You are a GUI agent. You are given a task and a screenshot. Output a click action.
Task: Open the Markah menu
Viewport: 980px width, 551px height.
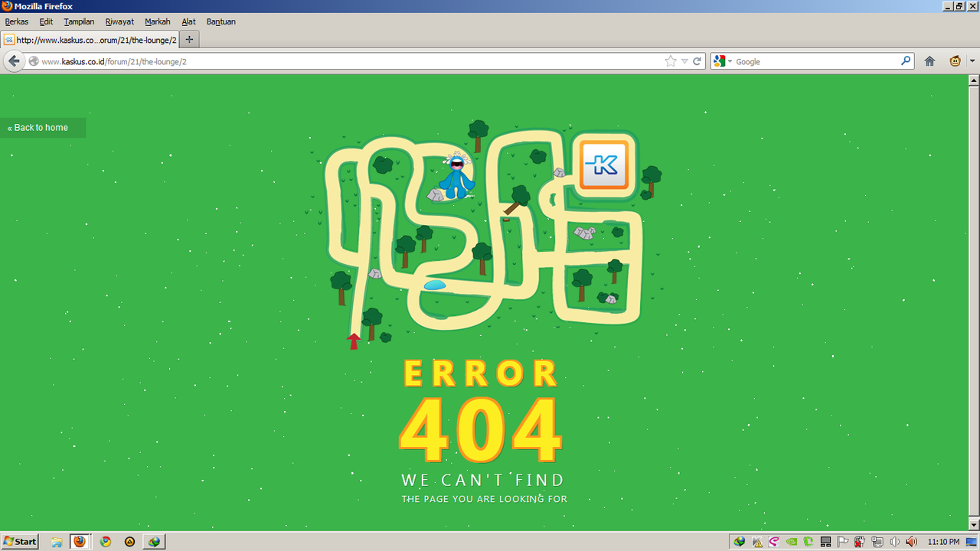click(158, 21)
